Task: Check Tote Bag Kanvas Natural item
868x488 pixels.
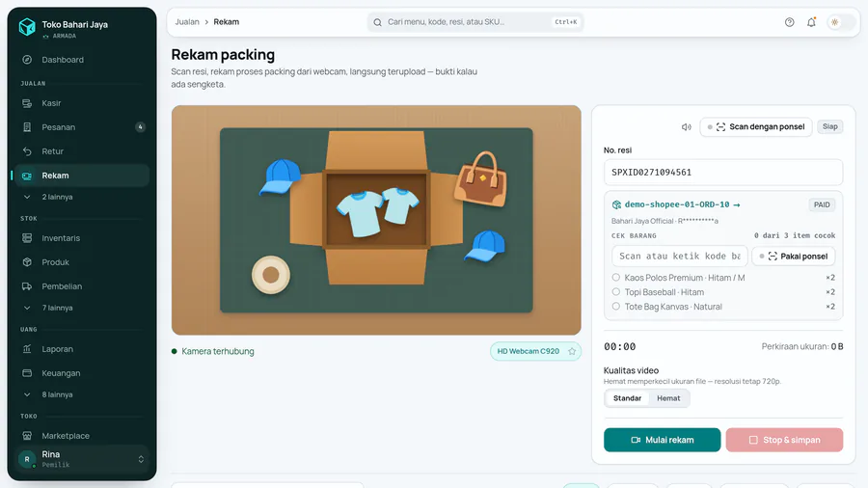Action: [x=615, y=307]
